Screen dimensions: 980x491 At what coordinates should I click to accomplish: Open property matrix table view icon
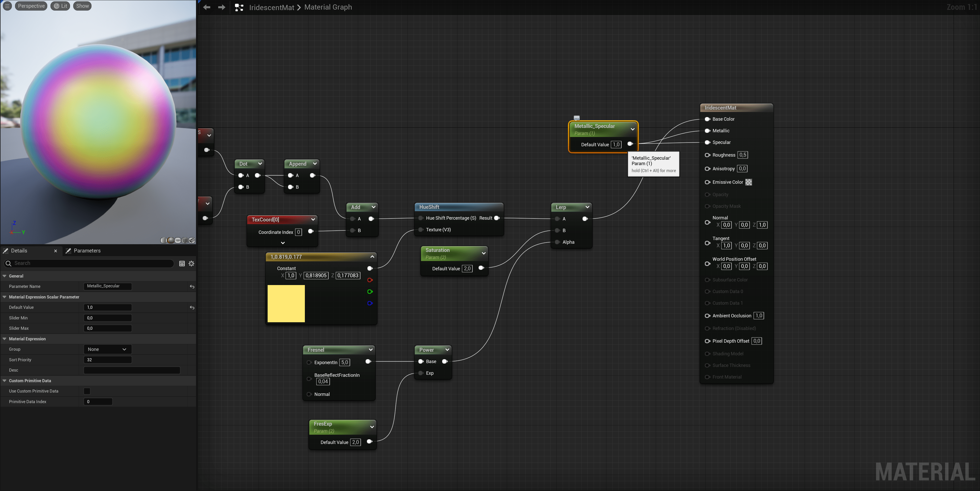[x=182, y=264]
